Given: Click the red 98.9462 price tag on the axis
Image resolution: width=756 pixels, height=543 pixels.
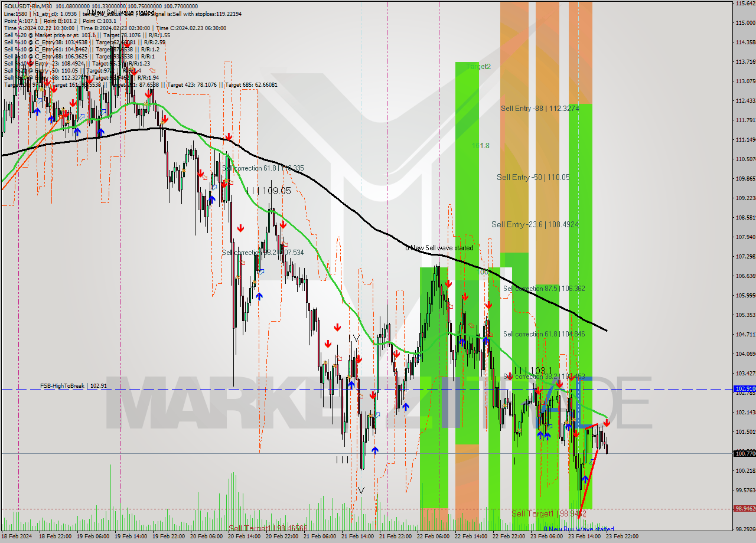Looking at the screenshot, I should pyautogui.click(x=744, y=508).
